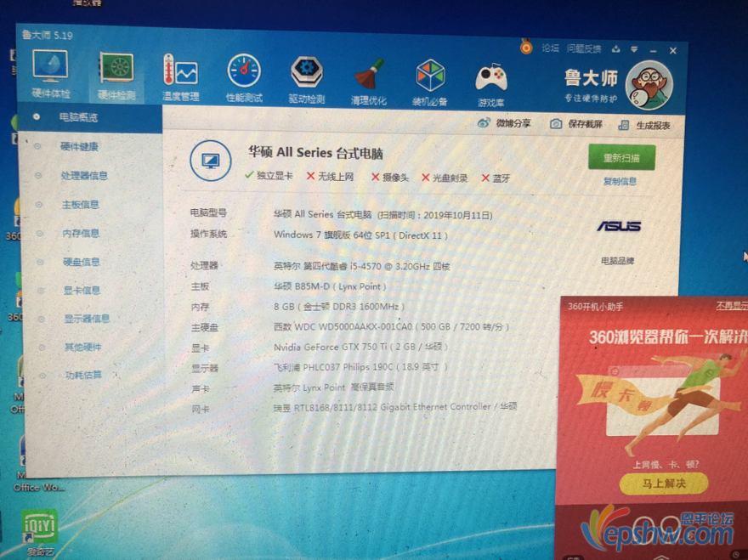Click the 蓝牙 status indicator
748x560 pixels.
click(496, 178)
